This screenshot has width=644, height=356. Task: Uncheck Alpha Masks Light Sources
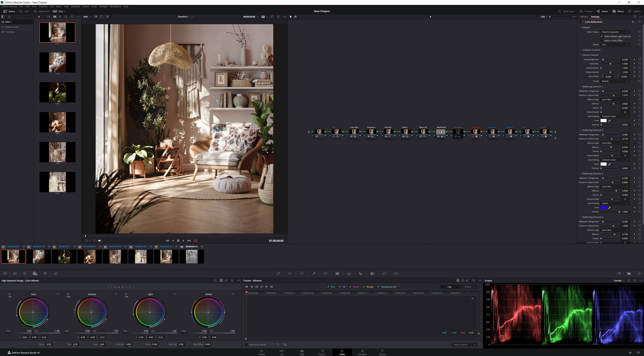pyautogui.click(x=602, y=36)
